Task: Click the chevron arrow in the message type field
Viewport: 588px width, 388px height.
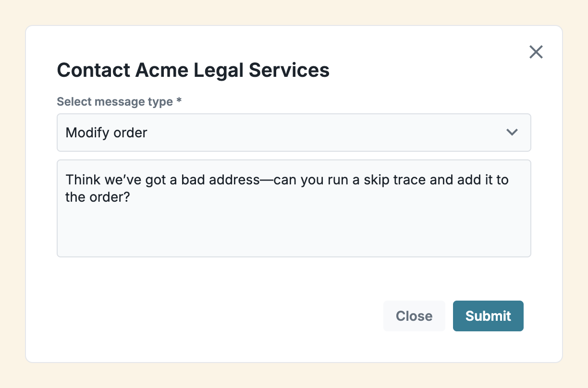Action: (x=512, y=132)
